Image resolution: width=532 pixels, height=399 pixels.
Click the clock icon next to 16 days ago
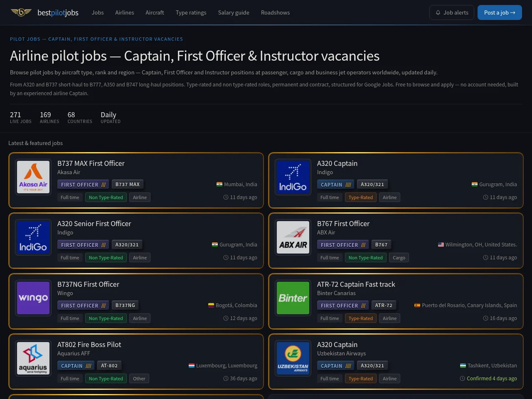485,318
